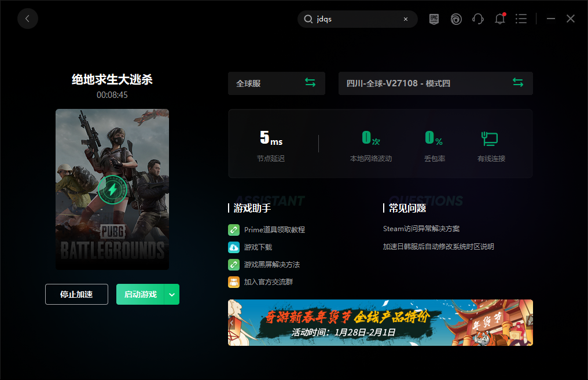Expand the 启动游戏 dropdown arrow

point(172,294)
